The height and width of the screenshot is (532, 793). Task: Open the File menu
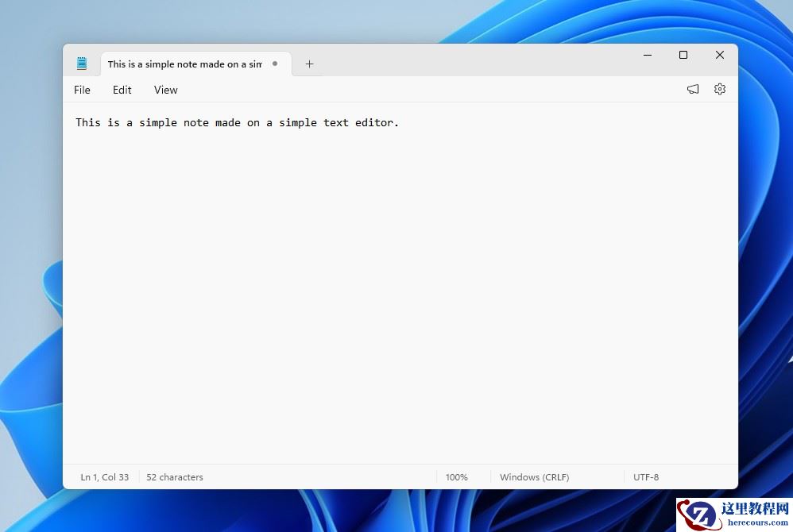tap(82, 90)
